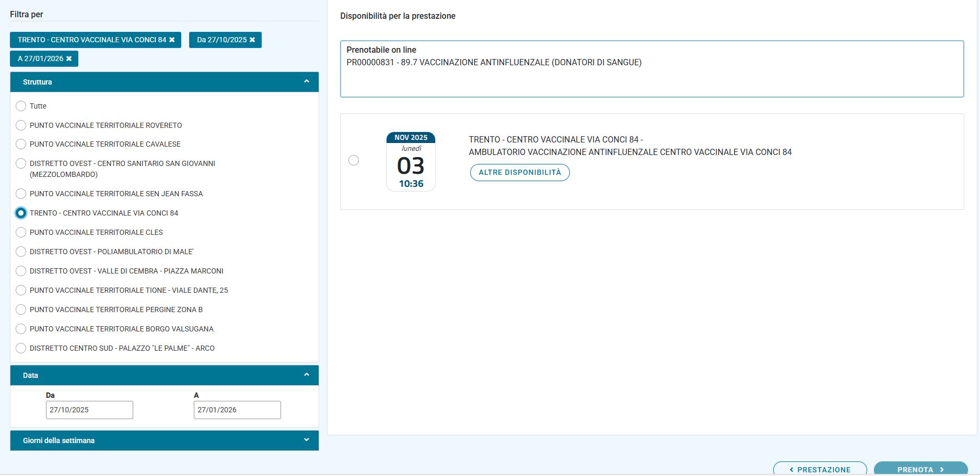Screen dimensions: 980x476
Task: Select Punto Vaccinale Territoriale Rovereto
Action: pyautogui.click(x=21, y=126)
